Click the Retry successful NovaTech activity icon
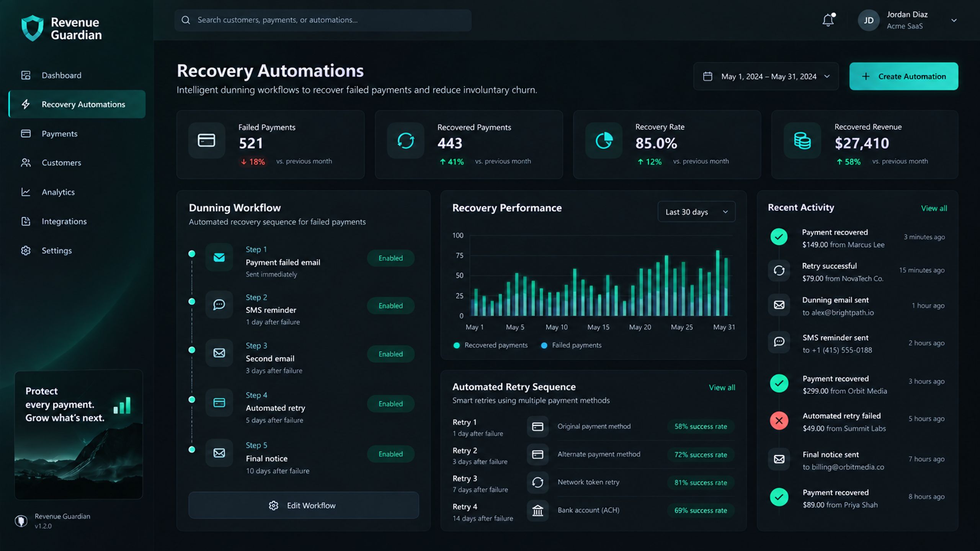 779,271
